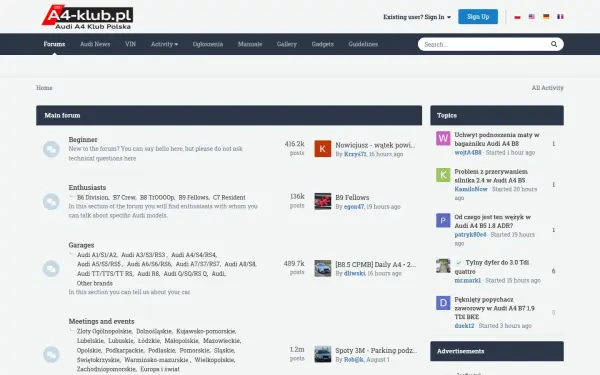
Task: Click the Home breadcrumb link
Action: pyautogui.click(x=44, y=88)
